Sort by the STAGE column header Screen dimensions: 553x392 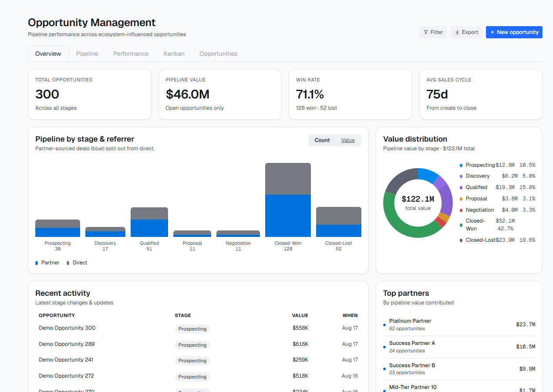pyautogui.click(x=183, y=315)
